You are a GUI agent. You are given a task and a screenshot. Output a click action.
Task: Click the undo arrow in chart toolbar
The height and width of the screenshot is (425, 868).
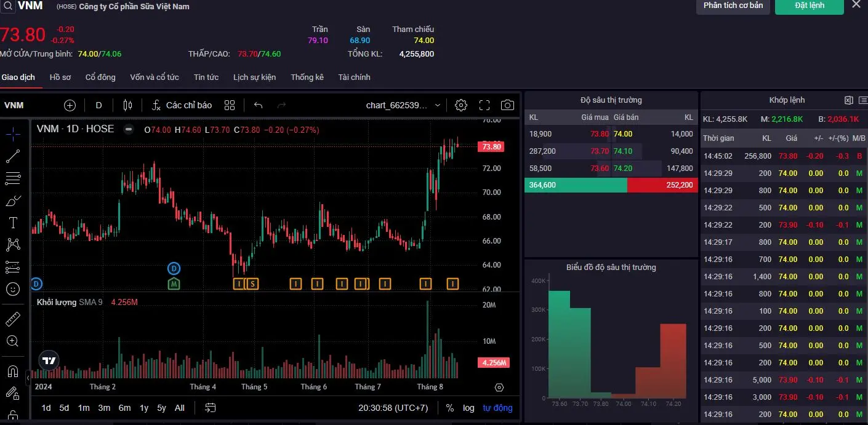tap(259, 105)
